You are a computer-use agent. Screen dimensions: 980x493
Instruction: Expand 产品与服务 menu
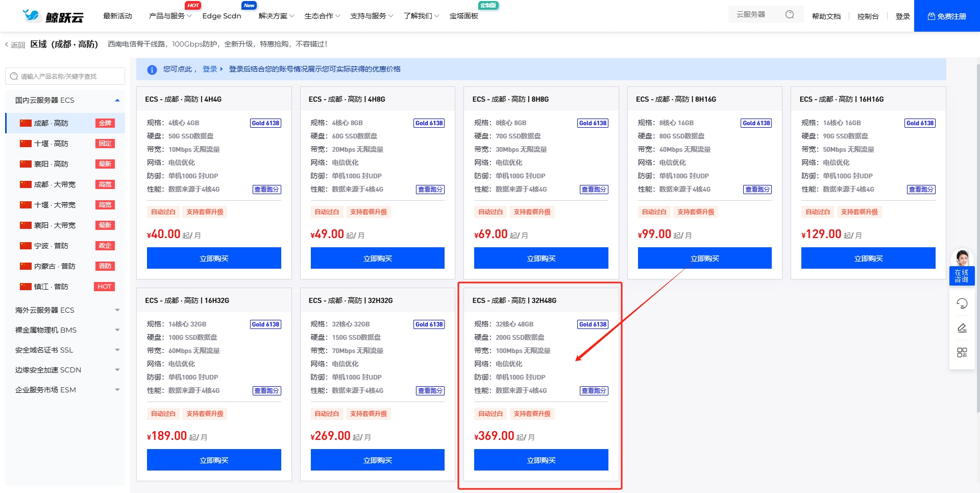[170, 16]
